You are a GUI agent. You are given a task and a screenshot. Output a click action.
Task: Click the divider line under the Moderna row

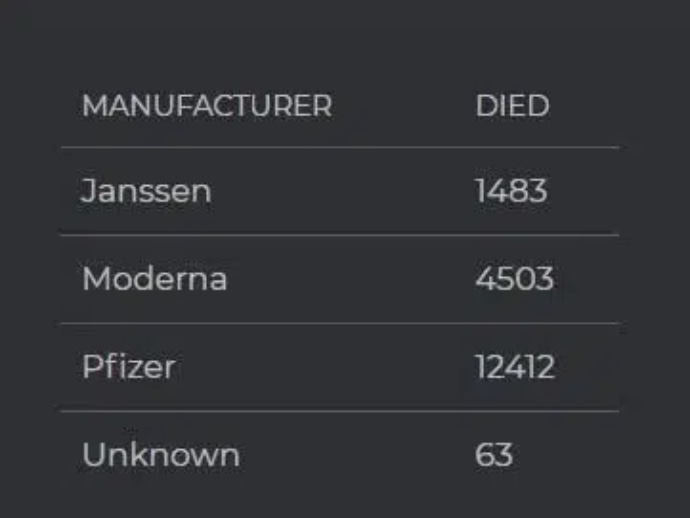[340, 323]
